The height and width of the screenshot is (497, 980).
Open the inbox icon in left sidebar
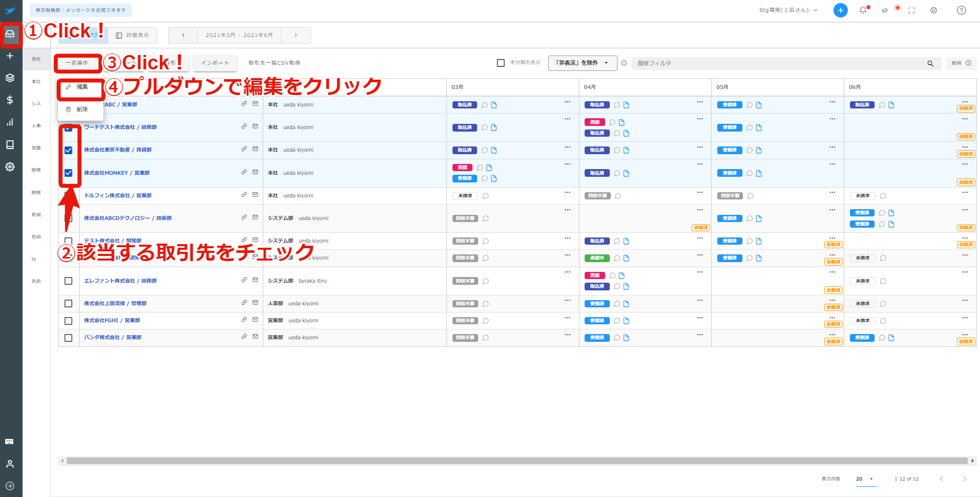[10, 34]
